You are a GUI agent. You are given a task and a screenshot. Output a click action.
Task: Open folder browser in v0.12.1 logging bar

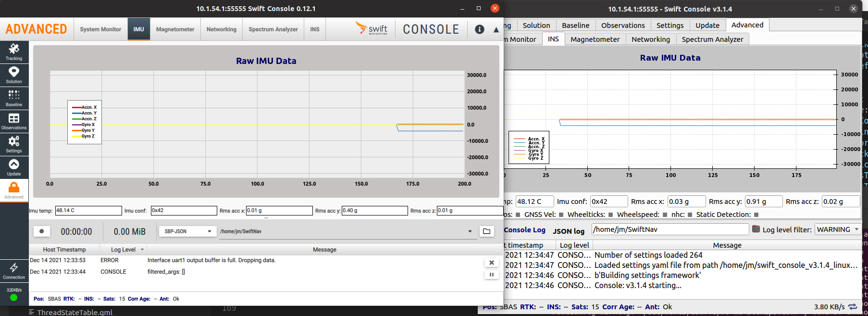[486, 231]
